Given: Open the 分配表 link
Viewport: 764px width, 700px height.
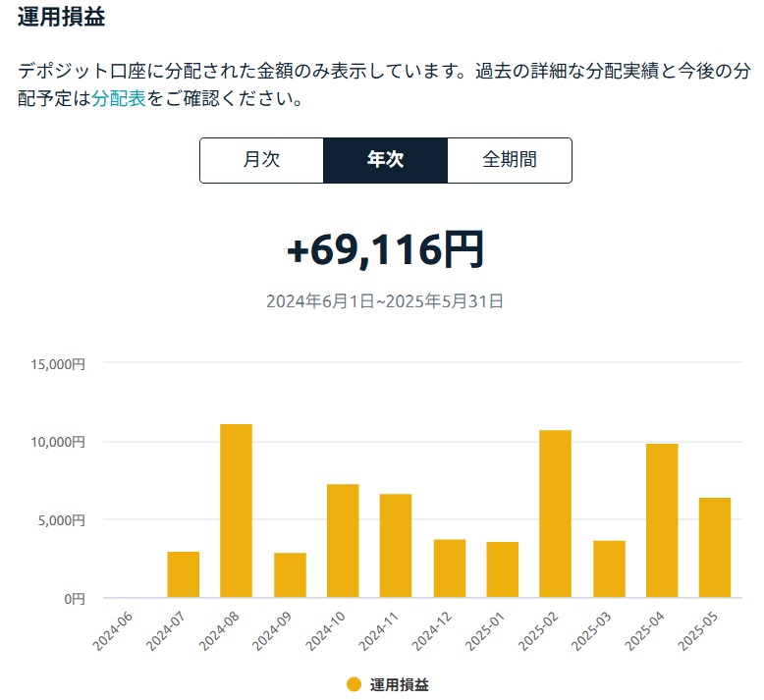Looking at the screenshot, I should (119, 98).
